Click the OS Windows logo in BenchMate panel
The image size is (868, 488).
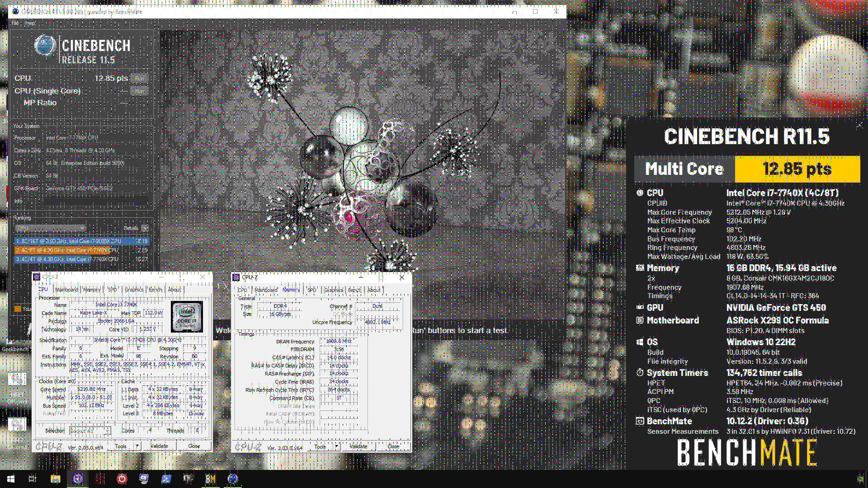point(640,342)
